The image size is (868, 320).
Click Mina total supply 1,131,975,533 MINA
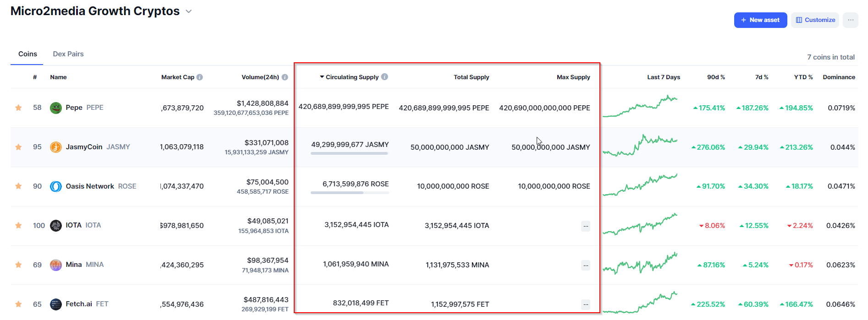point(457,265)
